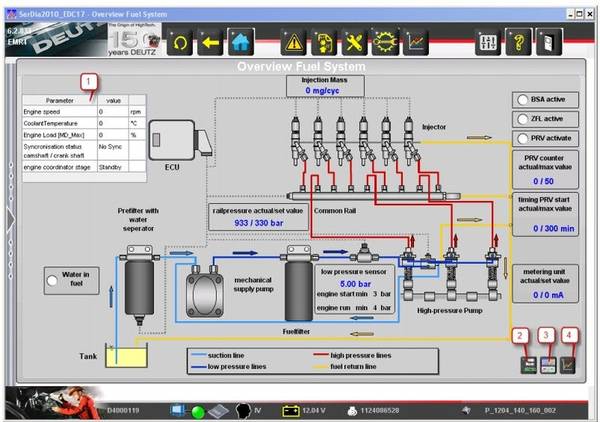This screenshot has width=600, height=422.
Task: Click the refresh/reload toolbar icon
Action: point(182,41)
